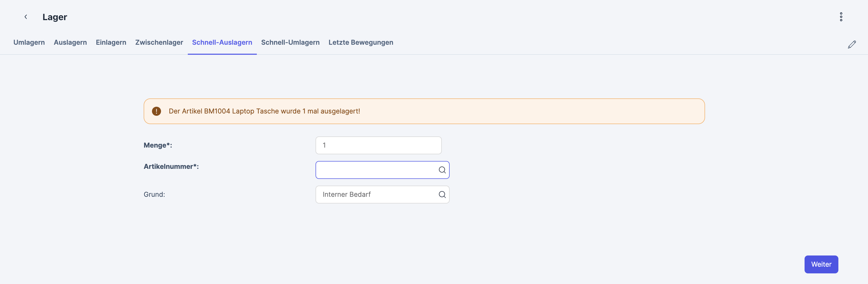Click the warning icon in the notification banner
868x284 pixels.
[x=156, y=111]
